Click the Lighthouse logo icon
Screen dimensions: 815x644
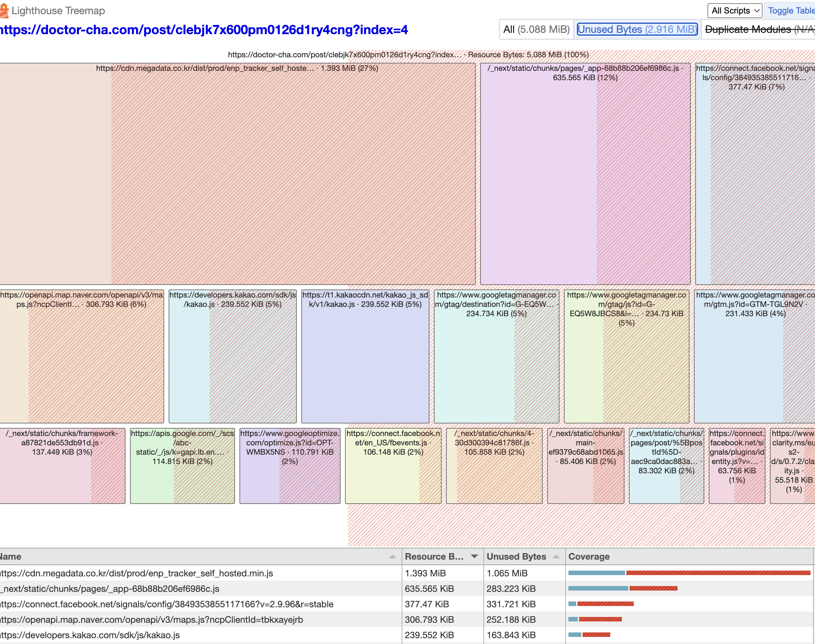pyautogui.click(x=4, y=11)
